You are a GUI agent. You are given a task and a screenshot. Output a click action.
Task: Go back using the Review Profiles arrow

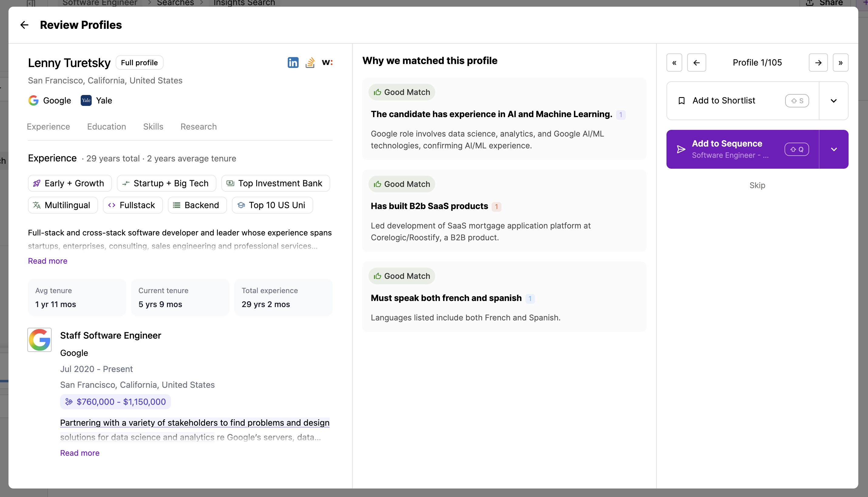pyautogui.click(x=24, y=25)
